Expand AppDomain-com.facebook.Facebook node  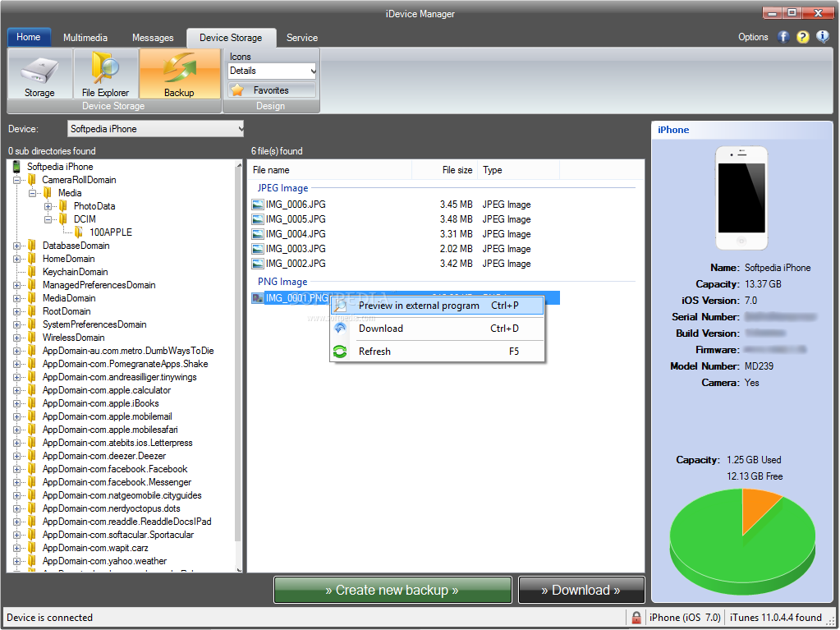pos(16,469)
